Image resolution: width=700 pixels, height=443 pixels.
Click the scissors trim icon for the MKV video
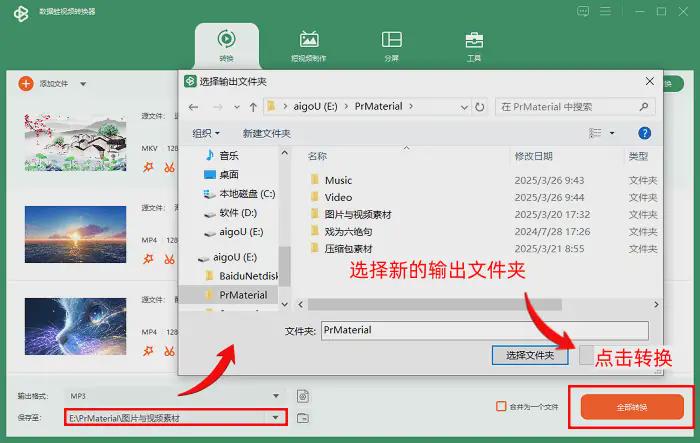pyautogui.click(x=167, y=167)
